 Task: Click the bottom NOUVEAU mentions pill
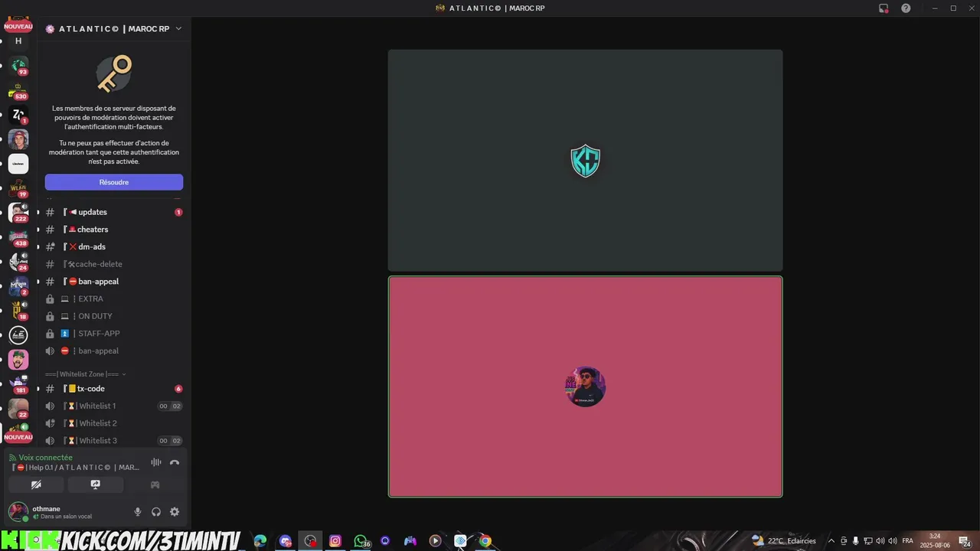(x=18, y=437)
